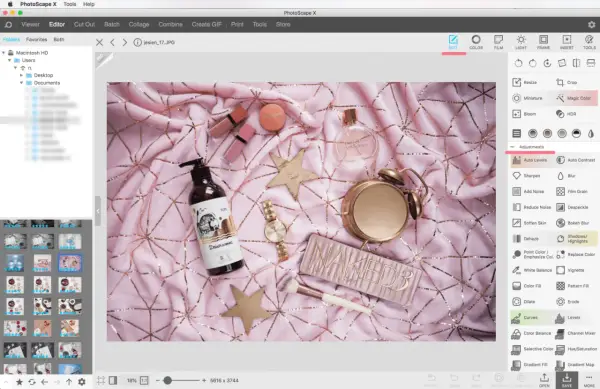Open the Erode adjustment
The image size is (600, 389).
[x=568, y=302]
